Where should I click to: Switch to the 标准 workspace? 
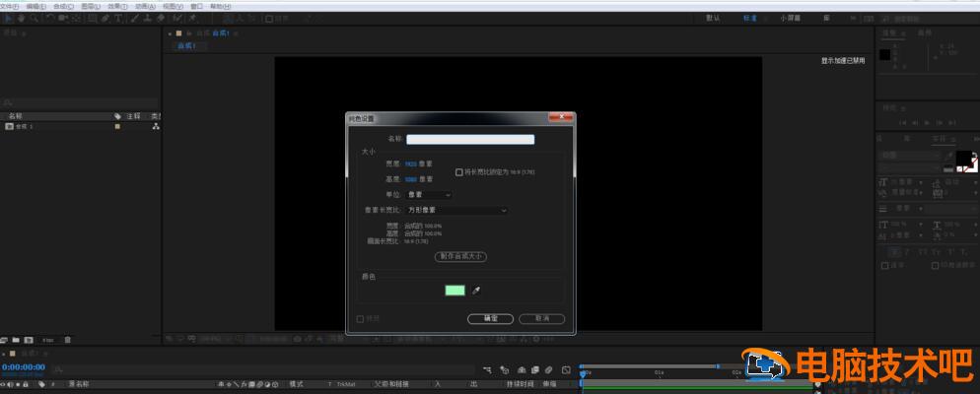(x=750, y=18)
